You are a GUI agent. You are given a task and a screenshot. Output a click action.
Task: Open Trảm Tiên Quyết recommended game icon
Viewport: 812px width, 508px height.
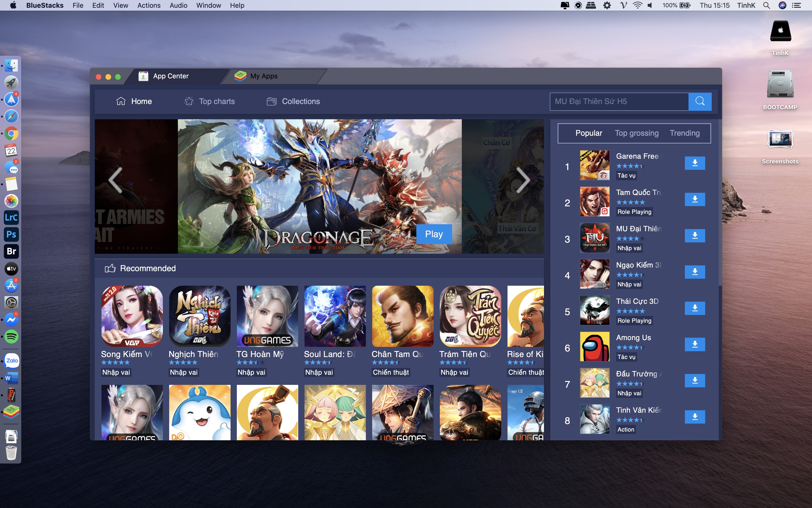click(471, 316)
